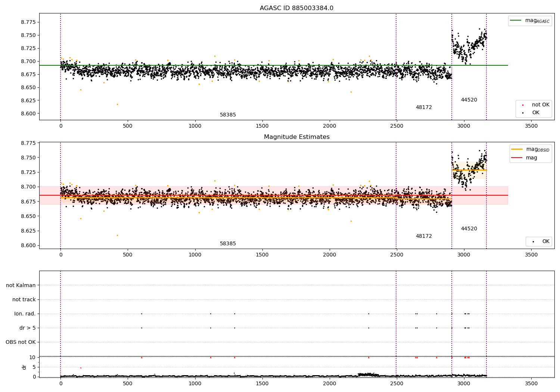Click the orange mag OBSID legend entry
560x392 pixels.
click(x=531, y=149)
